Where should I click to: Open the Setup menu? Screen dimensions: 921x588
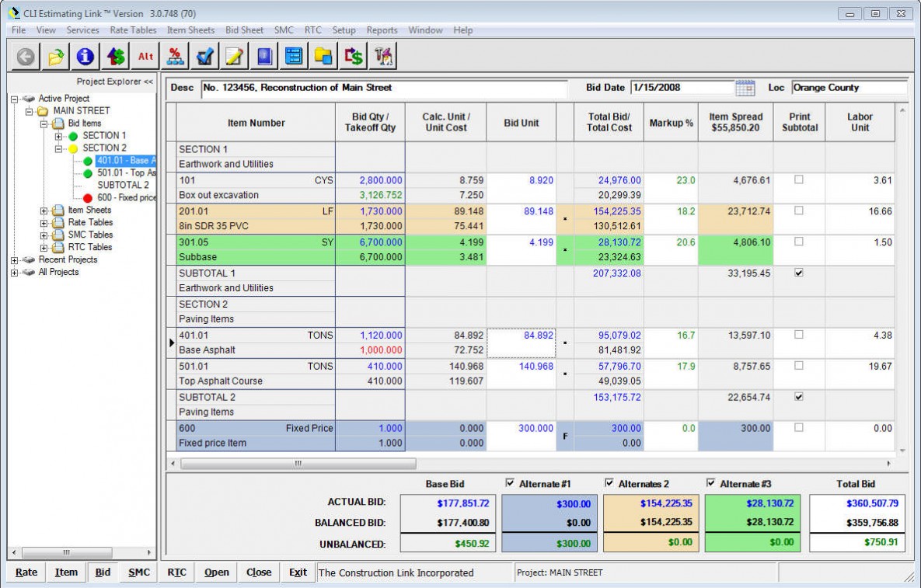click(x=344, y=30)
